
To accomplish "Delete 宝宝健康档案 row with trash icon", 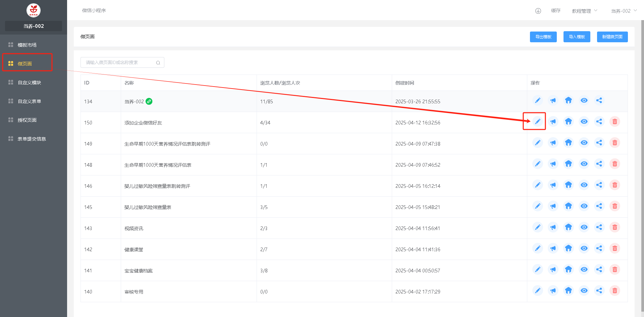I will point(614,269).
